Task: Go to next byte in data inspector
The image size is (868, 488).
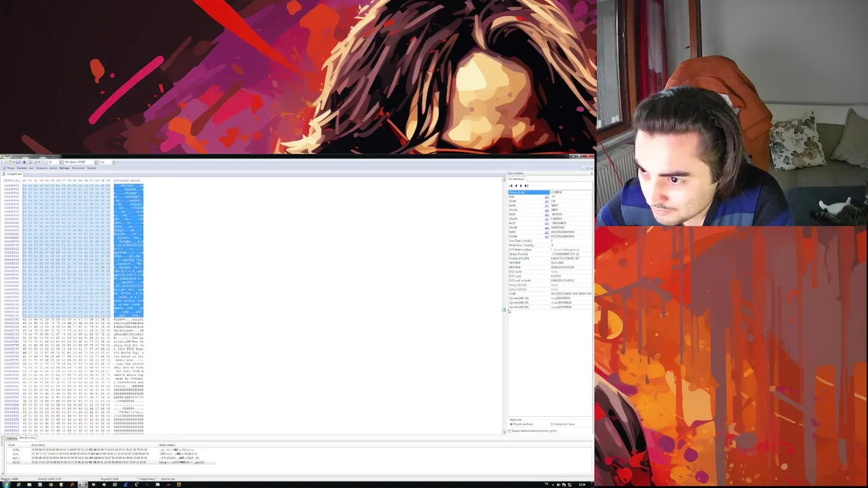Action: (x=521, y=186)
